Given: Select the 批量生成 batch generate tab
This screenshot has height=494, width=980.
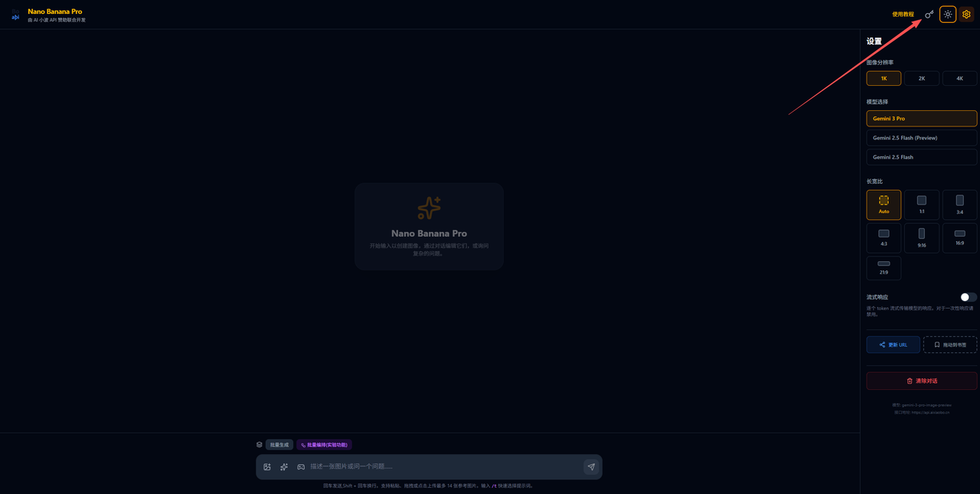Looking at the screenshot, I should (x=279, y=445).
